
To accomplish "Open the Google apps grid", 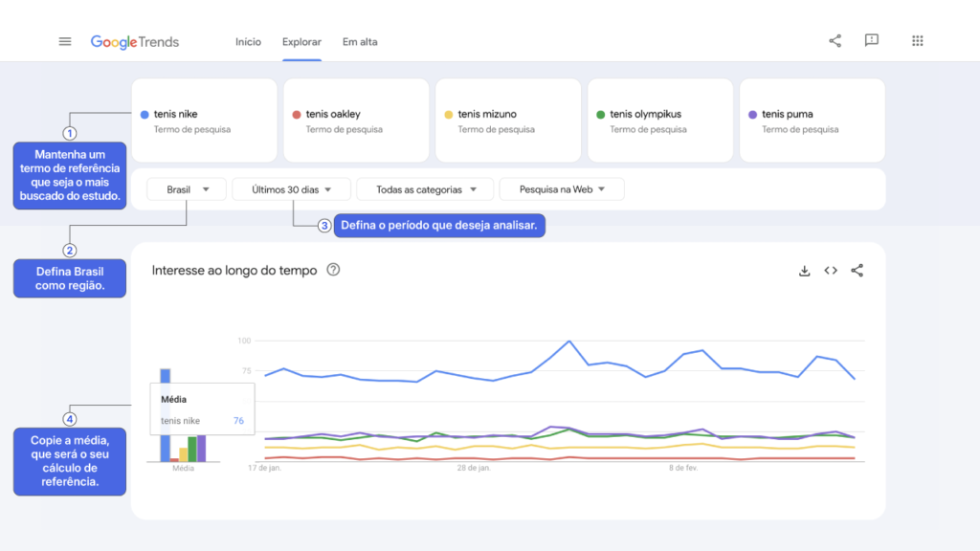I will tap(917, 41).
